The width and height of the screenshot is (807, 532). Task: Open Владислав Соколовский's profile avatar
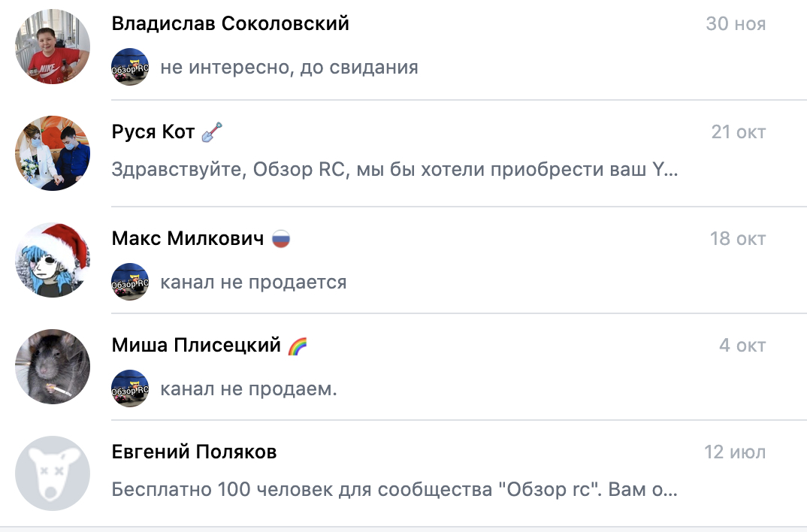click(53, 47)
